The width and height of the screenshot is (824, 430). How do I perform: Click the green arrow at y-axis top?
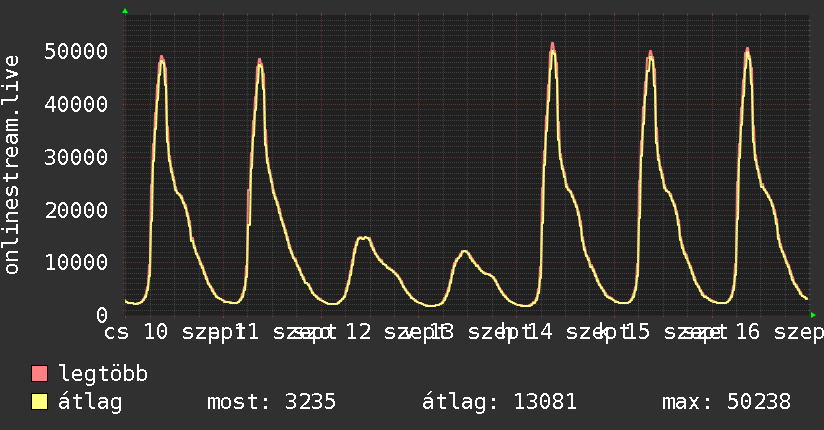point(125,11)
